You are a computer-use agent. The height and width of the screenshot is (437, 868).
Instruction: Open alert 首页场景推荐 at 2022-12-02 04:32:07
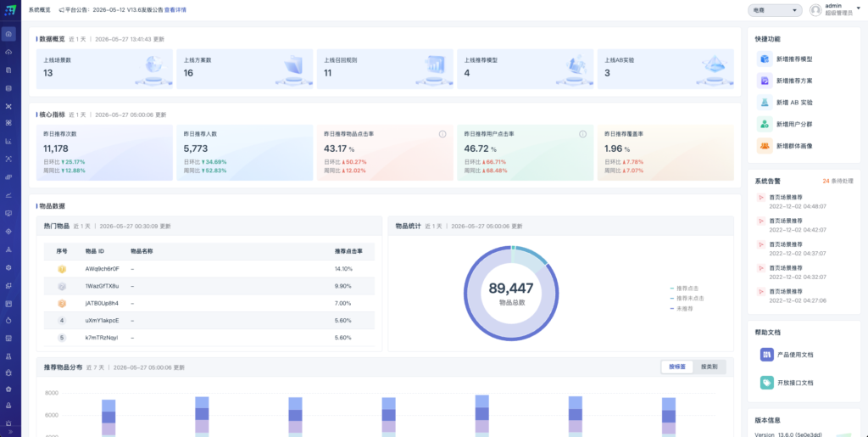[798, 272]
